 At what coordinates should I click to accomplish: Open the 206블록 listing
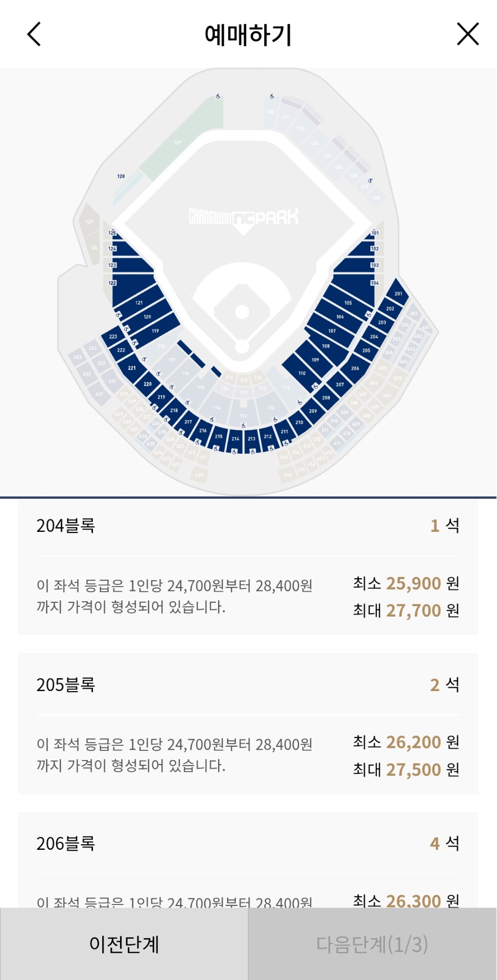point(248,857)
